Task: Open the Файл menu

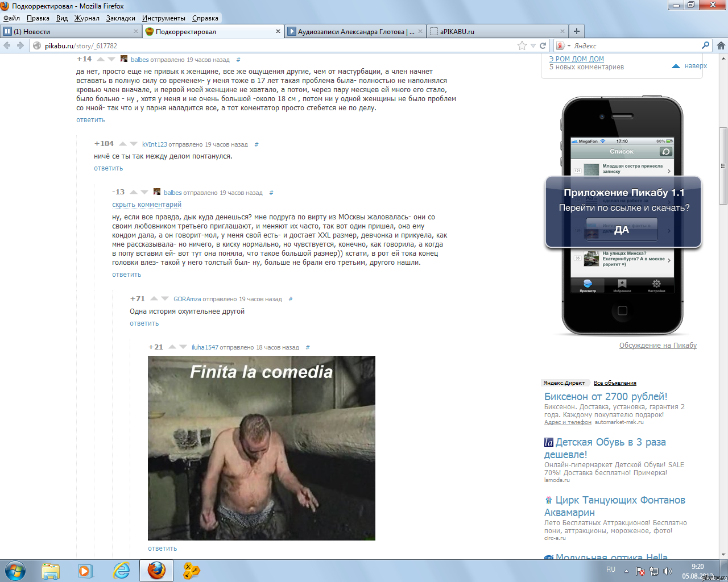Action: coord(11,18)
